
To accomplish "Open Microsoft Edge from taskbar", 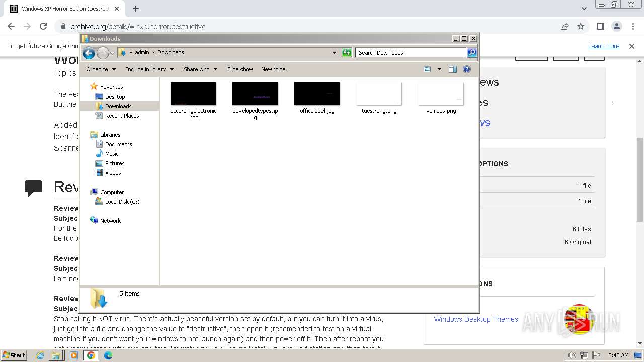I will click(108, 355).
